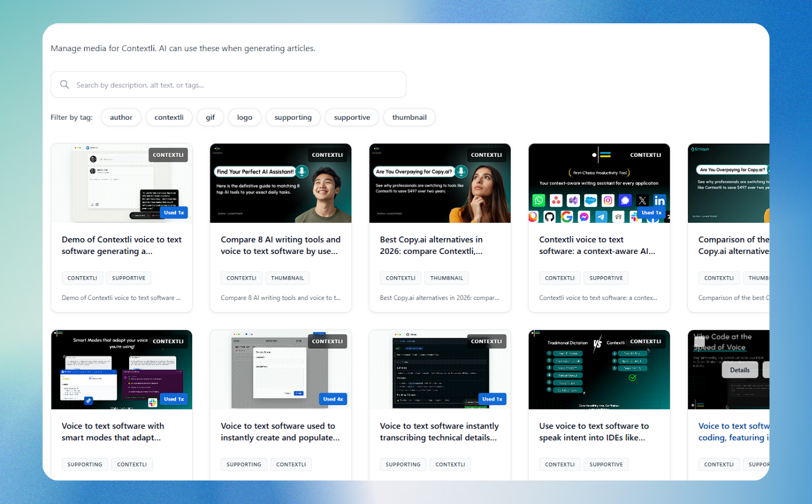Filter media by contextli tag
Viewport: 812px width, 504px height.
(x=169, y=118)
